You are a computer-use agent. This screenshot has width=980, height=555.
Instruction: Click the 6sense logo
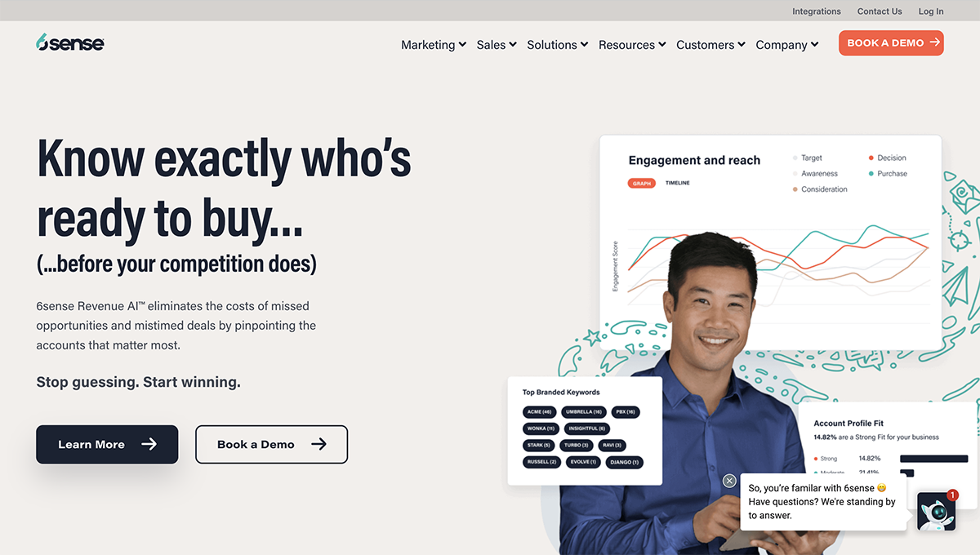[x=70, y=42]
